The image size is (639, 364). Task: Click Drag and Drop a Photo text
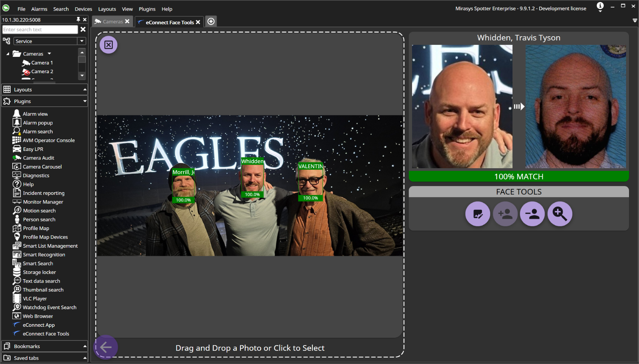click(x=250, y=348)
